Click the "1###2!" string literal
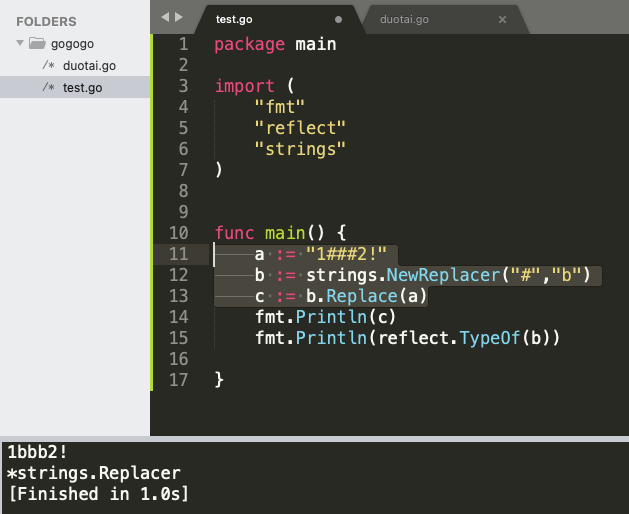 tap(346, 254)
